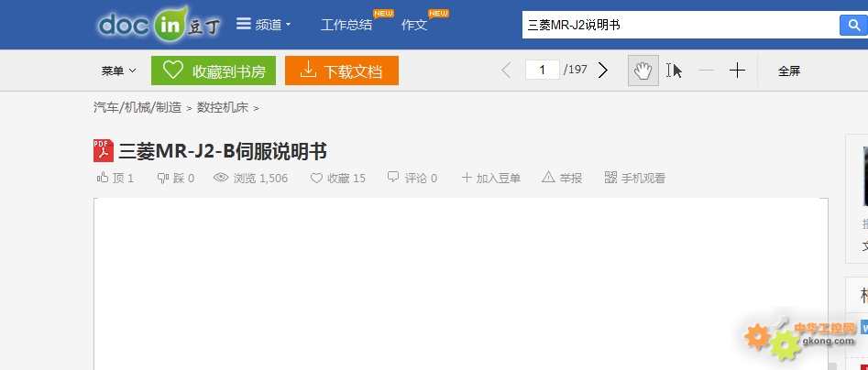Select the hand pan tool
The image size is (868, 370).
[x=643, y=71]
